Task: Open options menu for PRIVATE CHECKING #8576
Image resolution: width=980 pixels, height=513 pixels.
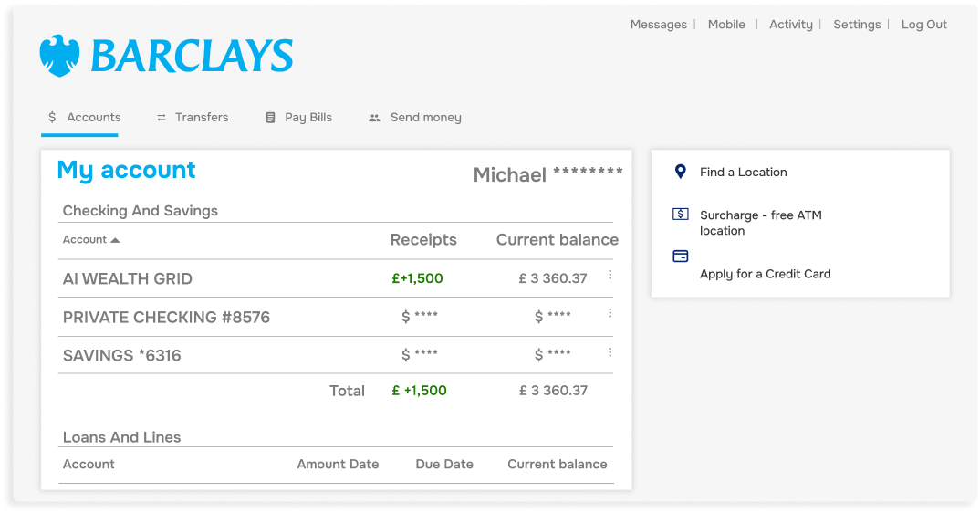Action: pyautogui.click(x=610, y=313)
